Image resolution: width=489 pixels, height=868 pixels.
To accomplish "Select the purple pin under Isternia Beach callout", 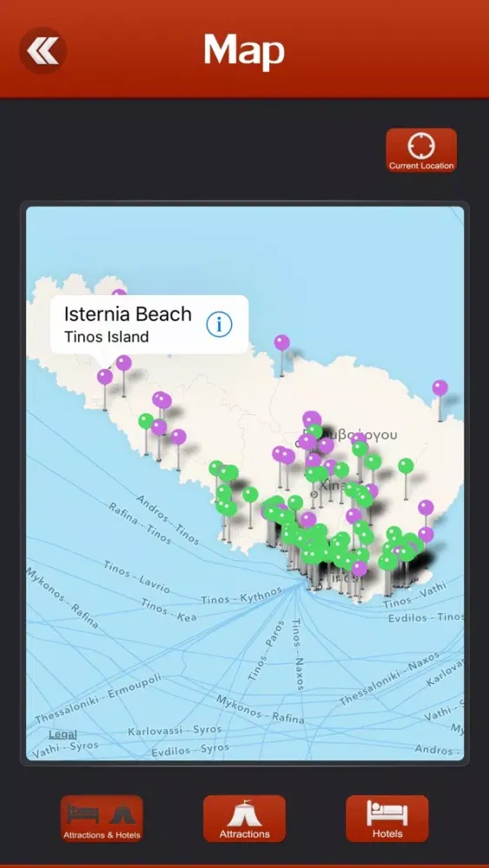I will (x=105, y=378).
